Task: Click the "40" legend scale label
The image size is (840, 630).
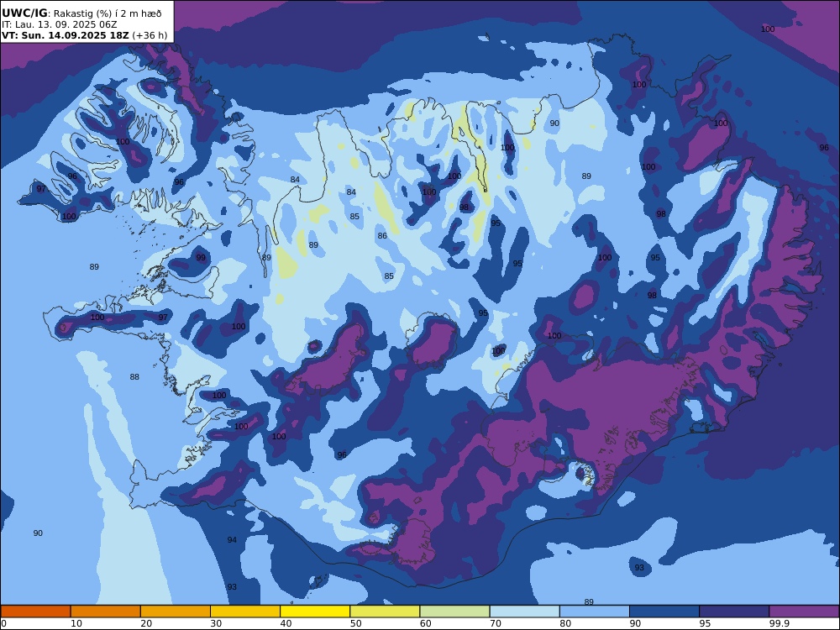Action: pyautogui.click(x=286, y=623)
